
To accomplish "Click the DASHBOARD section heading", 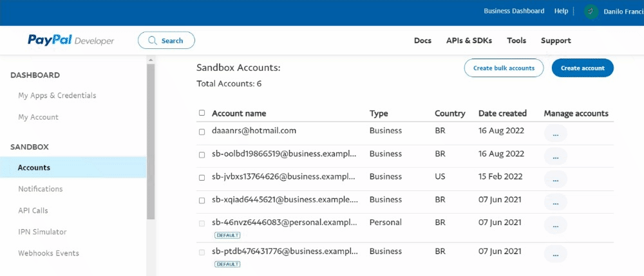I will click(35, 75).
